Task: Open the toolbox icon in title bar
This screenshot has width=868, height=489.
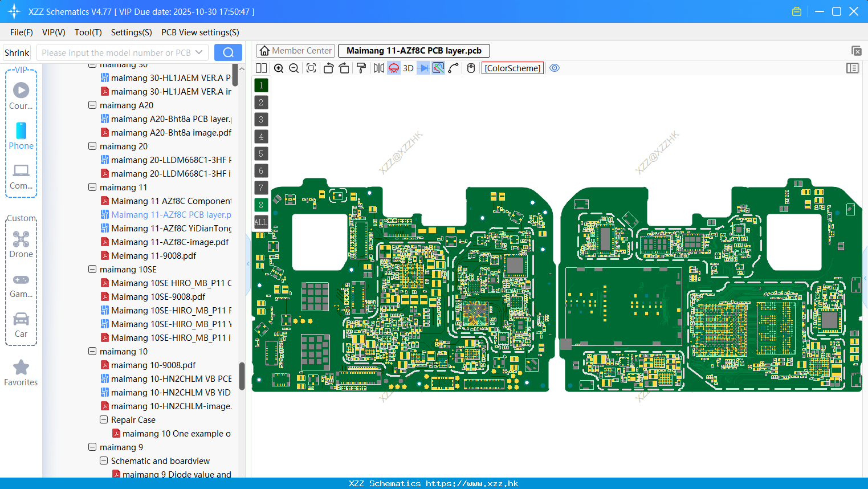Action: (x=797, y=11)
